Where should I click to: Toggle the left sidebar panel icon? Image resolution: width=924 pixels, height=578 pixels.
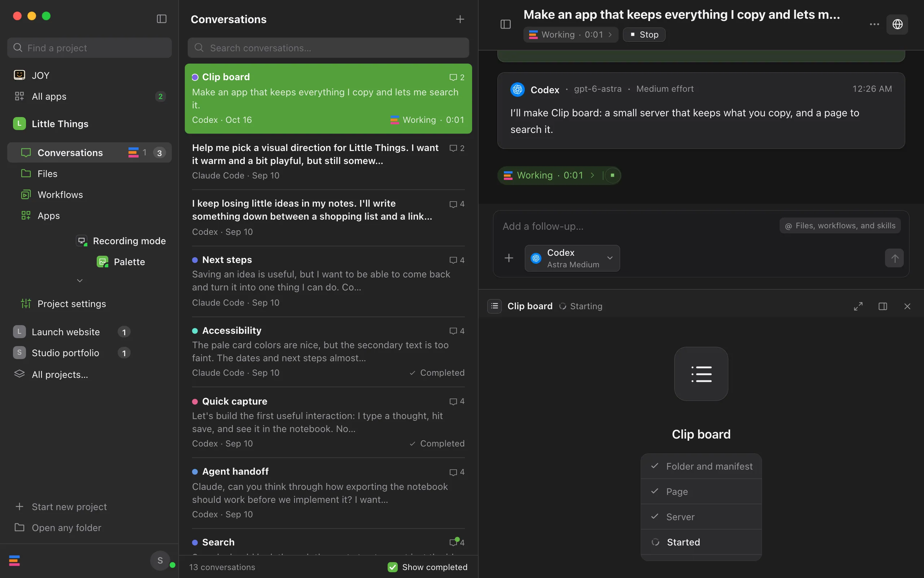pyautogui.click(x=161, y=19)
